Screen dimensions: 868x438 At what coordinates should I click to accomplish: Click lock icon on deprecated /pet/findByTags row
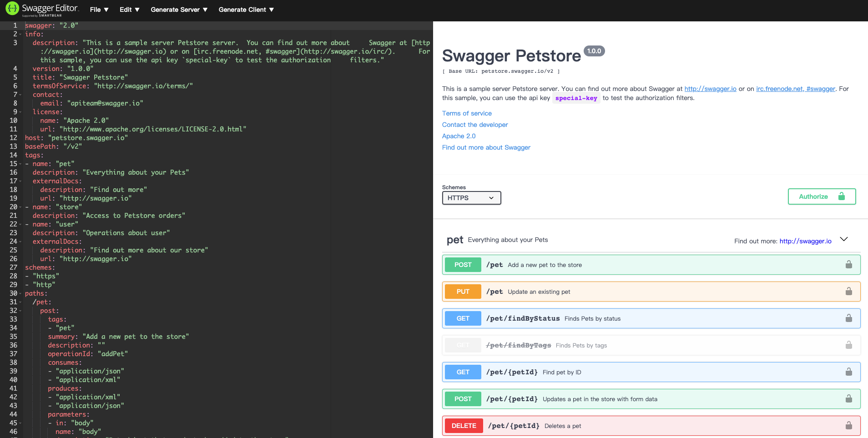pyautogui.click(x=849, y=345)
